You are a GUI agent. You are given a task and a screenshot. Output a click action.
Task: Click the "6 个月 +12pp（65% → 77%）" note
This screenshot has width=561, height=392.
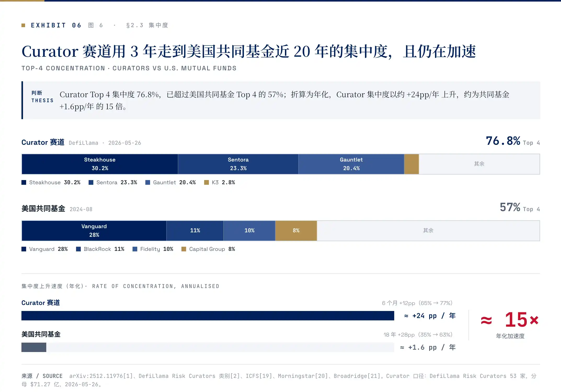coord(417,303)
